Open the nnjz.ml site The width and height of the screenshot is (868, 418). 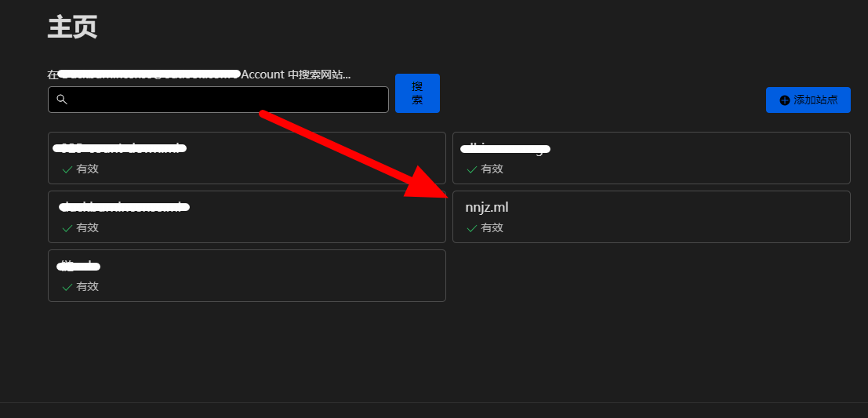487,208
